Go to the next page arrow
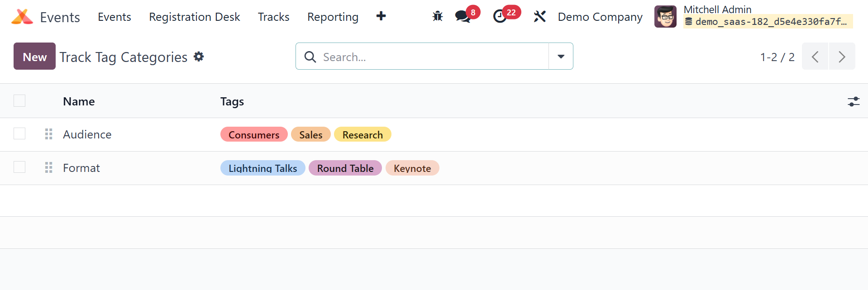 tap(842, 57)
